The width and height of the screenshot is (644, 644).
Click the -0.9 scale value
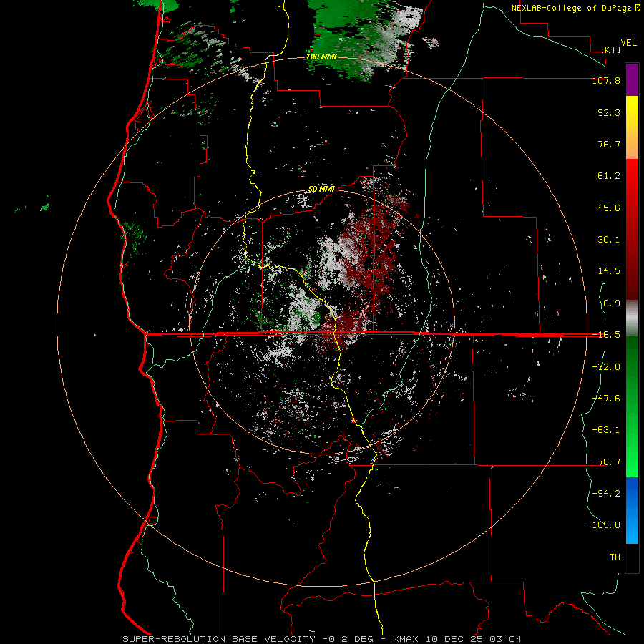pyautogui.click(x=609, y=303)
